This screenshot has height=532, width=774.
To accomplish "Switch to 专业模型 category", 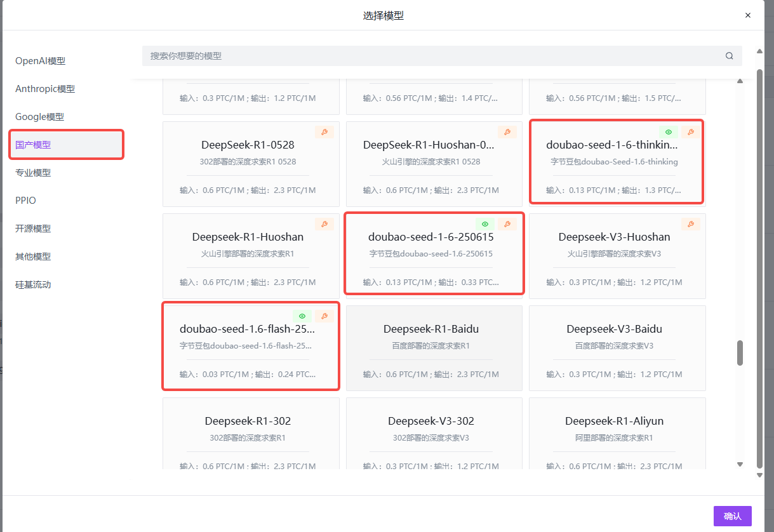I will click(x=33, y=173).
